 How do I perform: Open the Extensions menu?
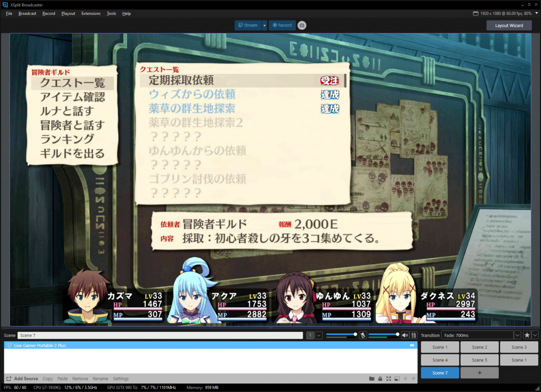coord(91,13)
